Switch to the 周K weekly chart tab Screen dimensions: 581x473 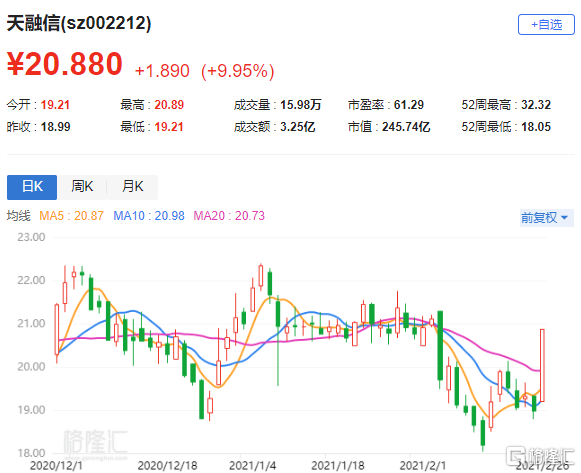point(82,187)
